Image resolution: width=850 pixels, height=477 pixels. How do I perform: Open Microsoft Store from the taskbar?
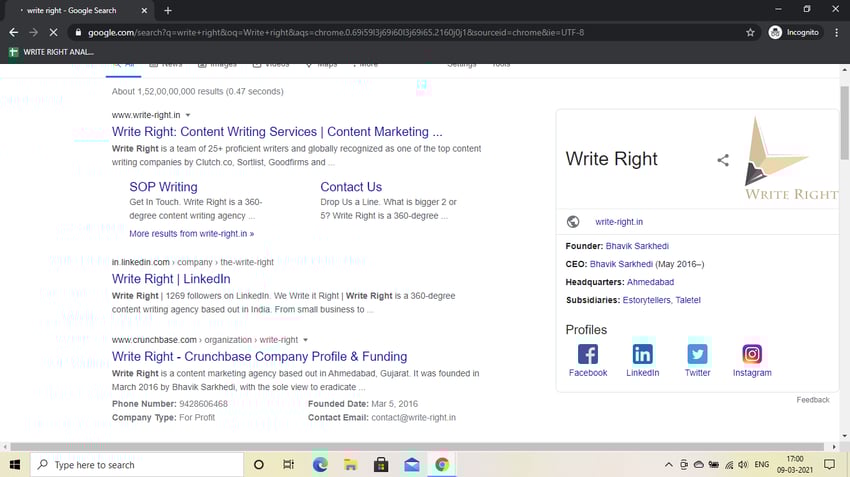pos(381,465)
